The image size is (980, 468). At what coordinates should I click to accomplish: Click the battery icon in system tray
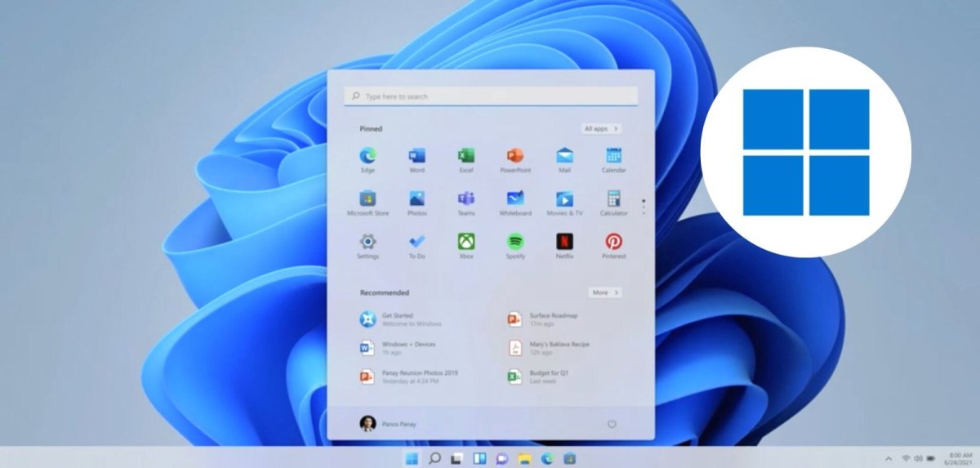point(930,458)
